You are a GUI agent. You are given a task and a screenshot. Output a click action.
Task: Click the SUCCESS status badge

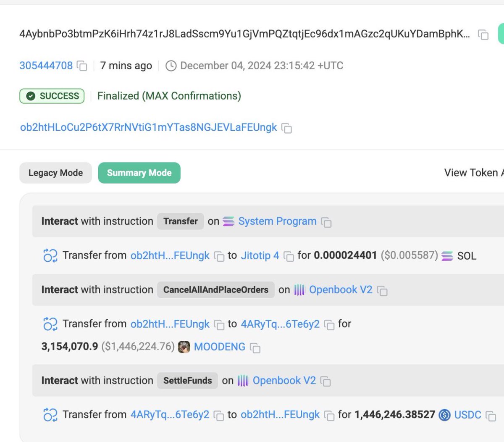pos(52,96)
